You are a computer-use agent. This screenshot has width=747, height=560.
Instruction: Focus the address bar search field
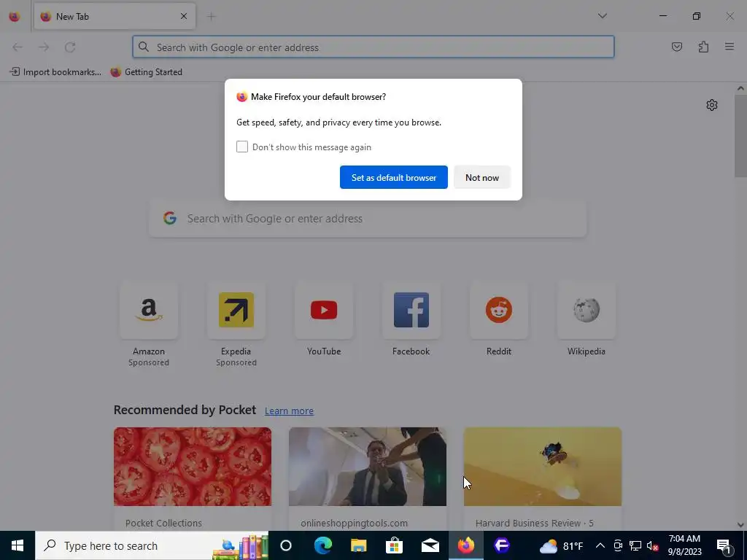pos(373,47)
